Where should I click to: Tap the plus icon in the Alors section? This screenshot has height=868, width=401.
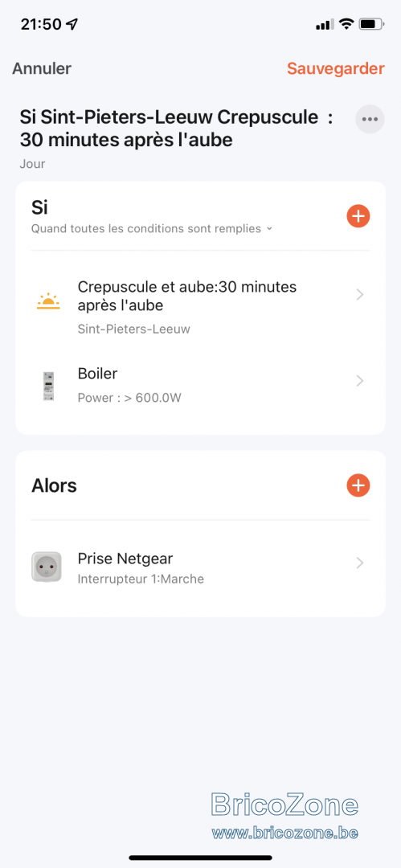[358, 485]
